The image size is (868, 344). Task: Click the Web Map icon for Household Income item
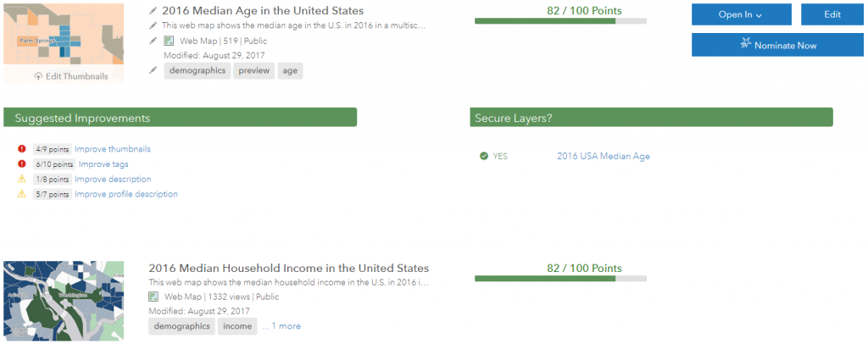pos(153,297)
